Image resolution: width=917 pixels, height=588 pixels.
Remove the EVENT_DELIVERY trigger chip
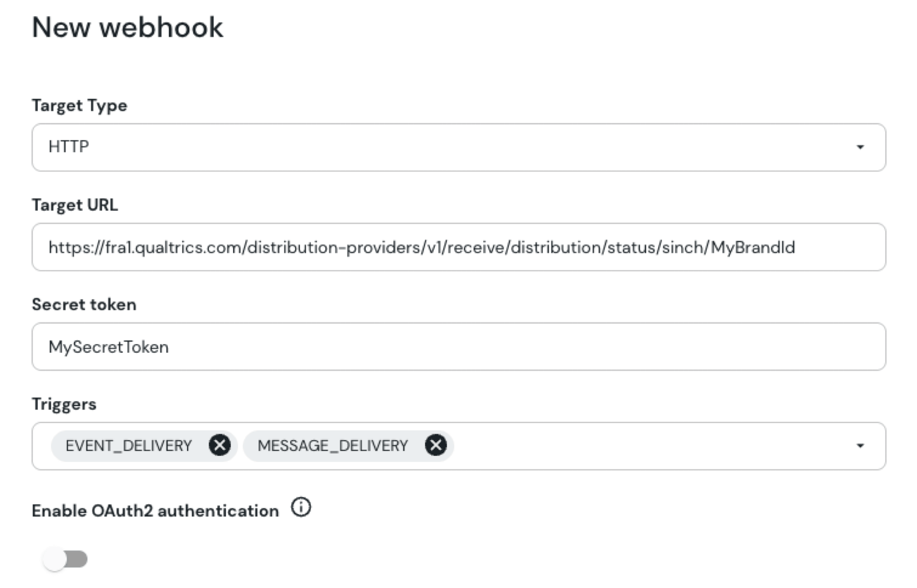tap(220, 445)
